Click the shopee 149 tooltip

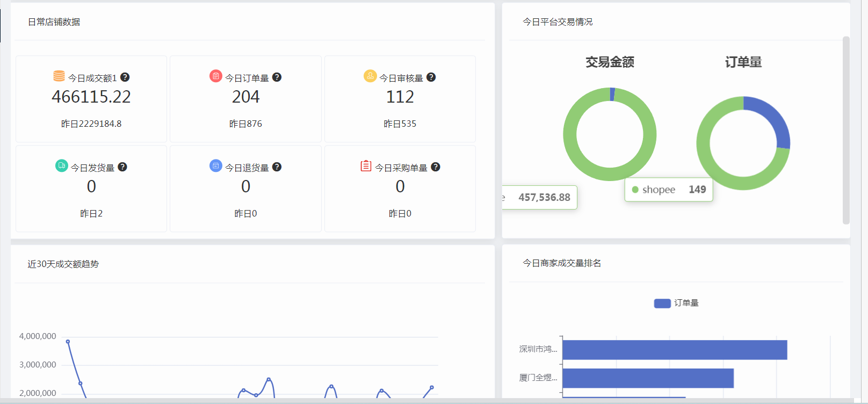pos(669,190)
